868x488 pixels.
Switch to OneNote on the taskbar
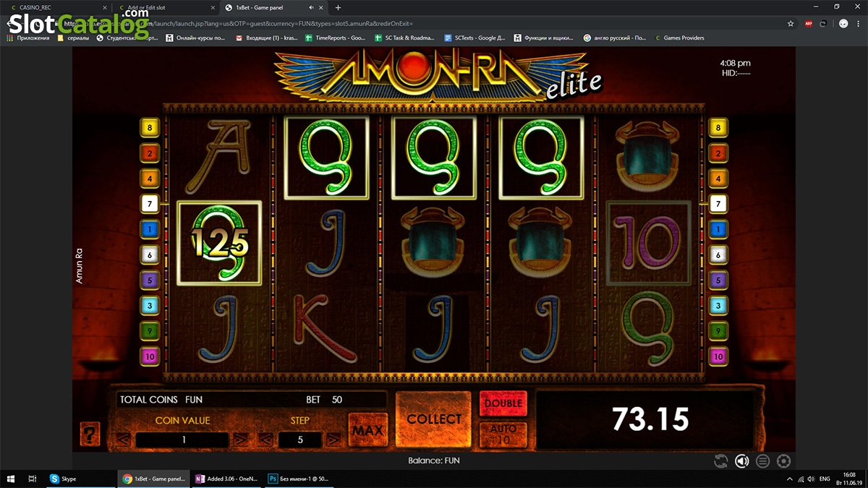click(x=227, y=479)
